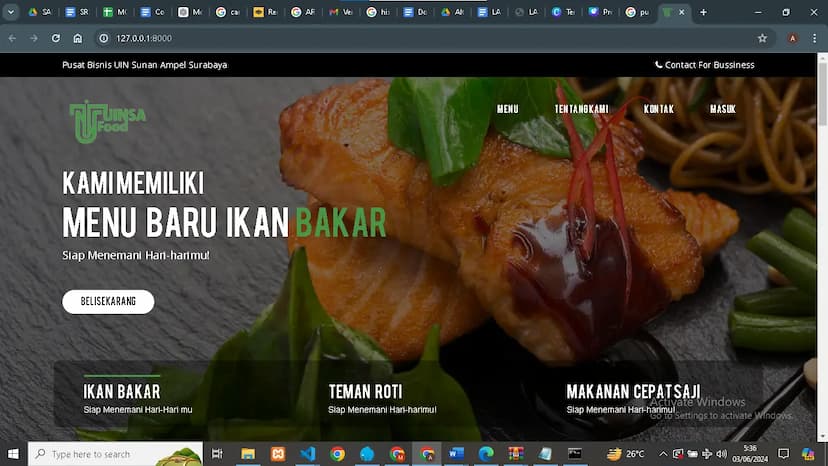Open File Explorer from the taskbar
Viewport: 828px width, 466px height.
[248, 454]
